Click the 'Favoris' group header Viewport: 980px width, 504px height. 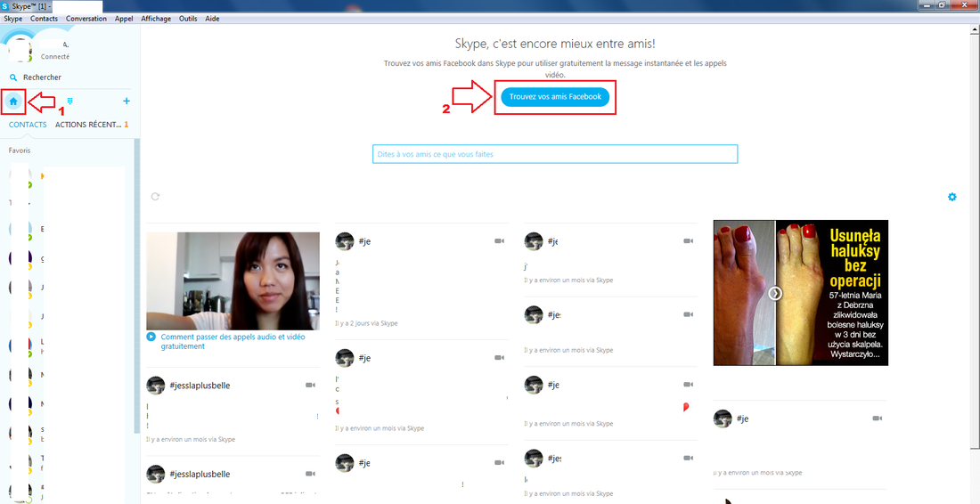(20, 150)
